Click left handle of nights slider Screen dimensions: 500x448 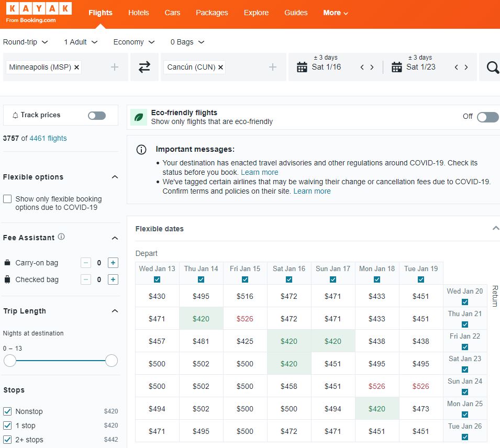click(x=10, y=361)
